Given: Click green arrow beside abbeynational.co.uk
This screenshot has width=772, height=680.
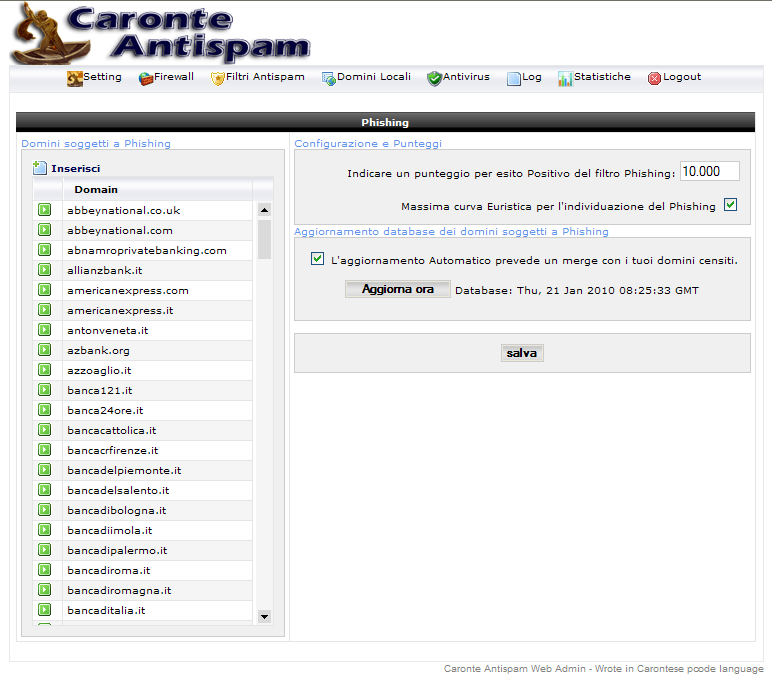Looking at the screenshot, I should (45, 210).
